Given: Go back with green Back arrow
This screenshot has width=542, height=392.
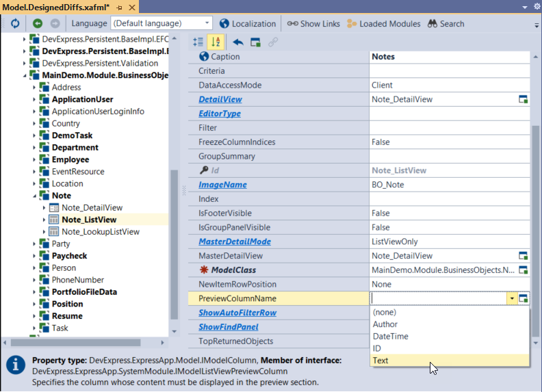Looking at the screenshot, I should tap(38, 23).
